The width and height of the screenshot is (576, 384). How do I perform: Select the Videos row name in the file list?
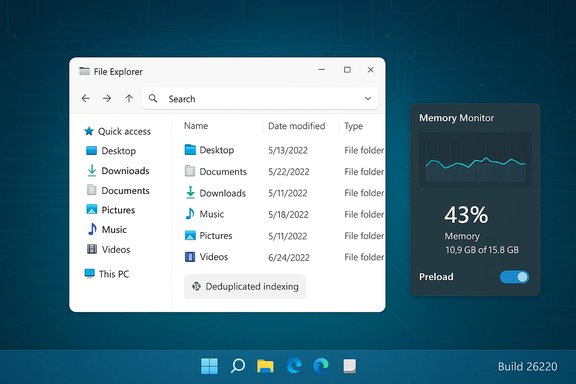pos(214,257)
